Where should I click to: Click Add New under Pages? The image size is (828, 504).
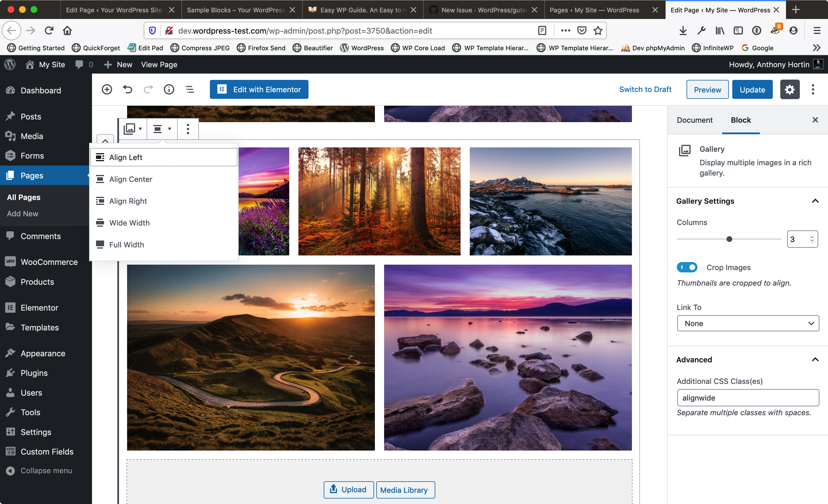(x=22, y=213)
